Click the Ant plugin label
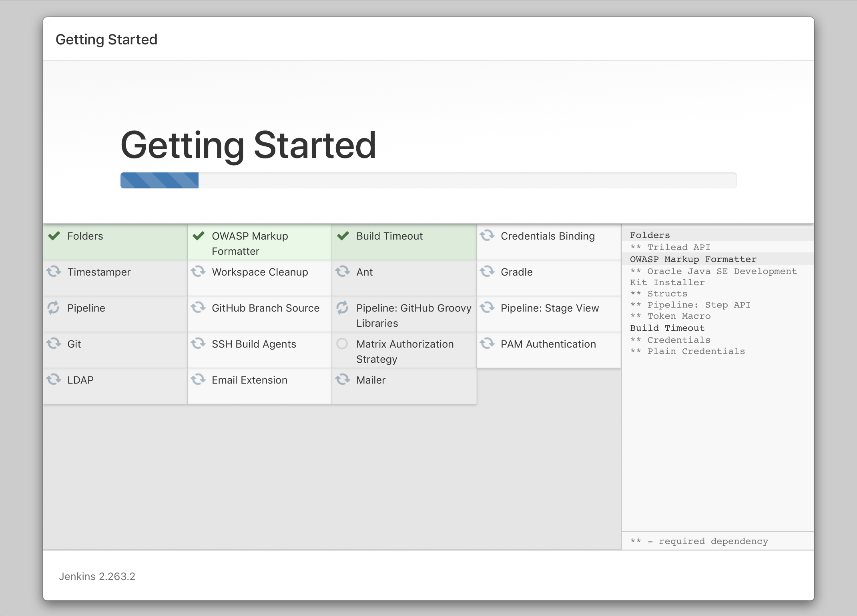Viewport: 857px width, 616px height. pos(364,272)
